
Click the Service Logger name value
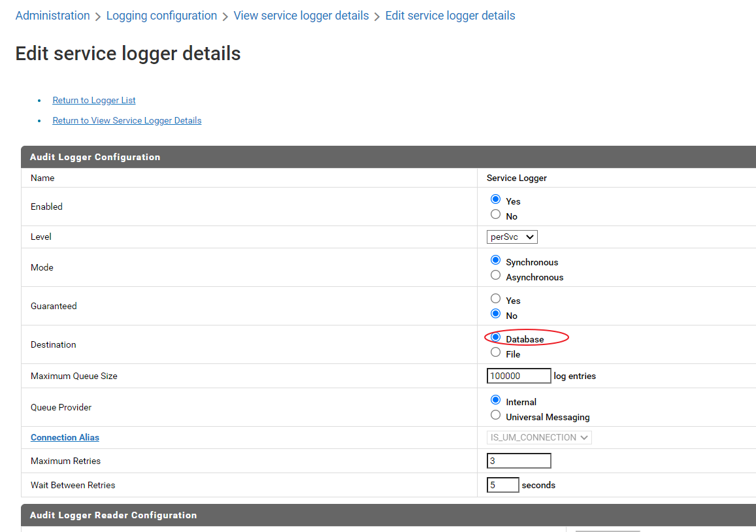(516, 178)
